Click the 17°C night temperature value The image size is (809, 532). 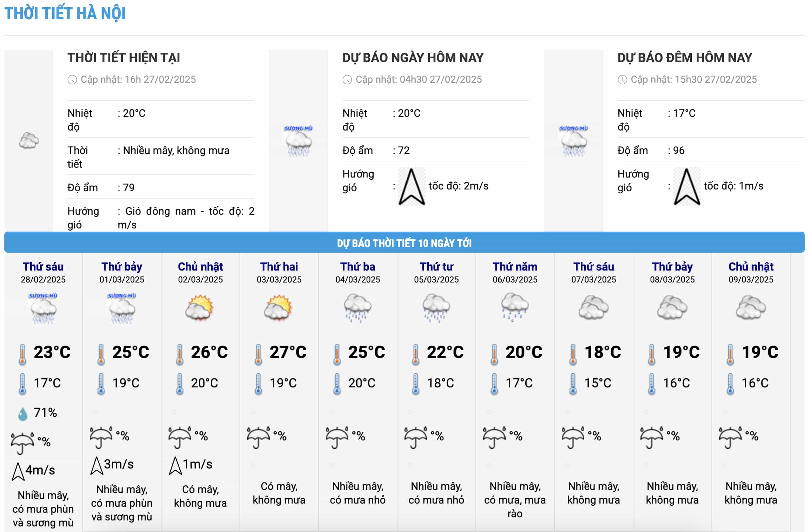pyautogui.click(x=684, y=113)
